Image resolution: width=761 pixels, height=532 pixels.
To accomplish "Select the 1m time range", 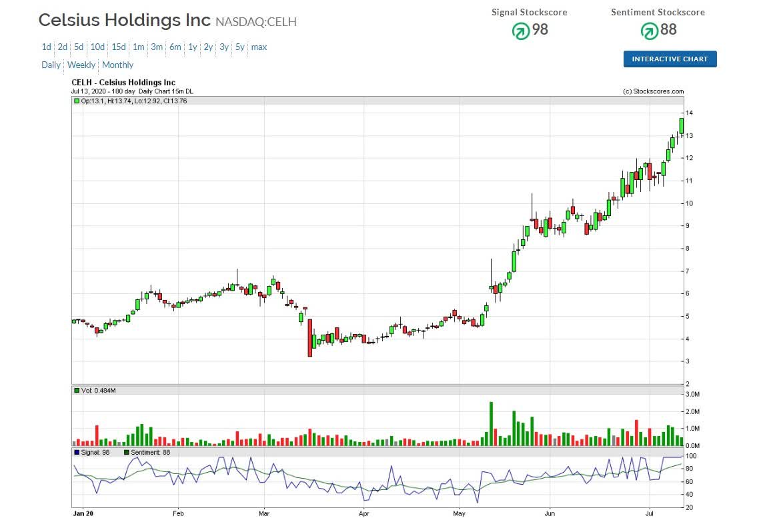I will click(139, 47).
